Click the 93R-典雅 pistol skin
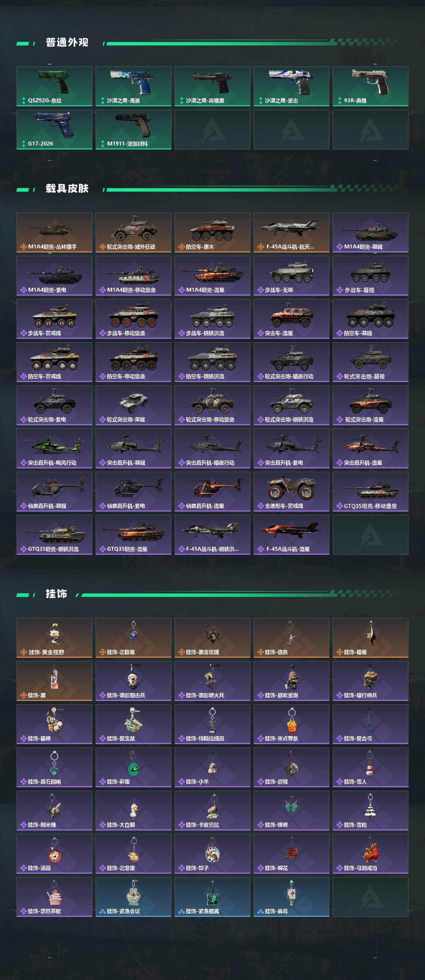 point(371,86)
